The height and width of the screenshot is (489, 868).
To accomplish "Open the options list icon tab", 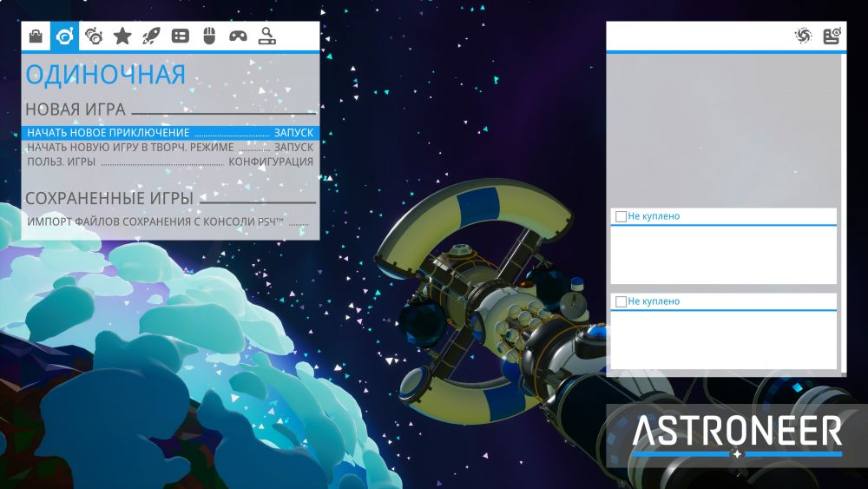I will pos(180,36).
